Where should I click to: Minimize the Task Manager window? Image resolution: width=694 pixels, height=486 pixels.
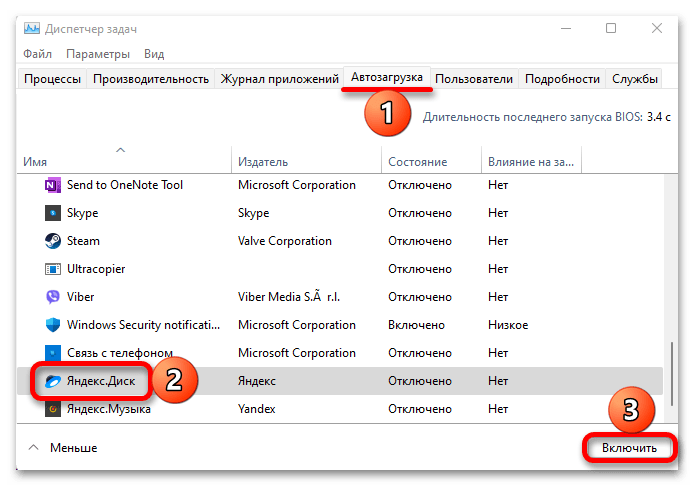click(566, 29)
